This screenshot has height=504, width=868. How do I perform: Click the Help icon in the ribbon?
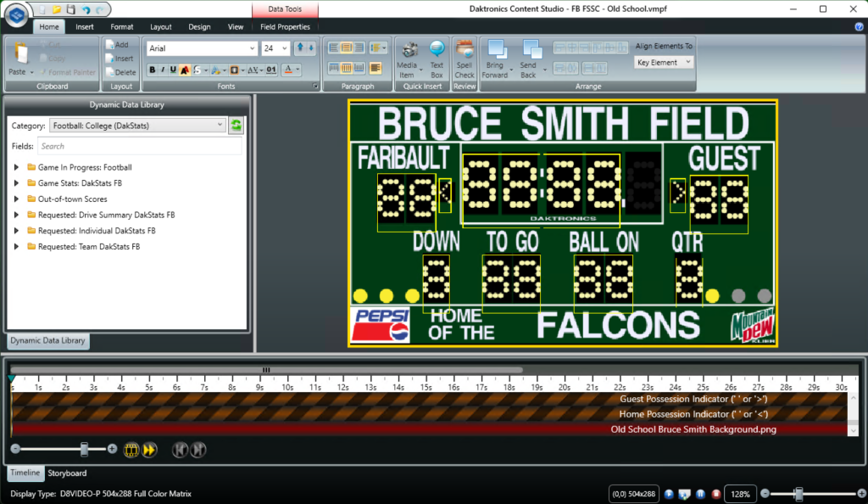coord(859,27)
